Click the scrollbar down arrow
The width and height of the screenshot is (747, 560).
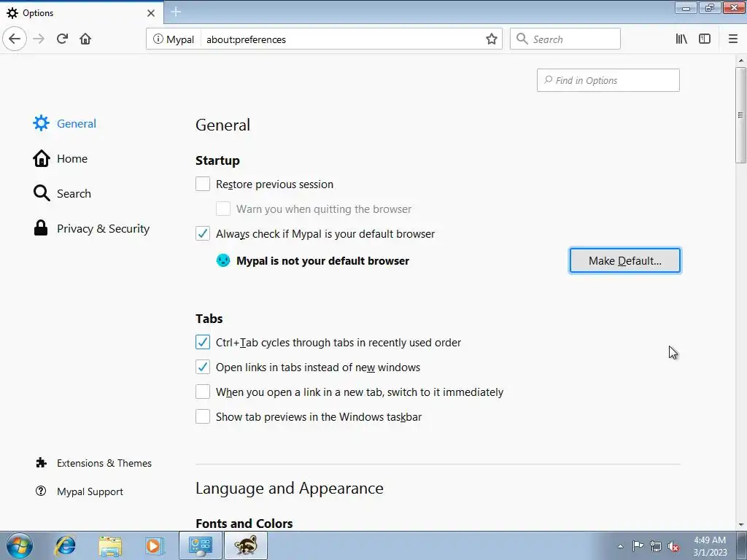click(x=740, y=525)
